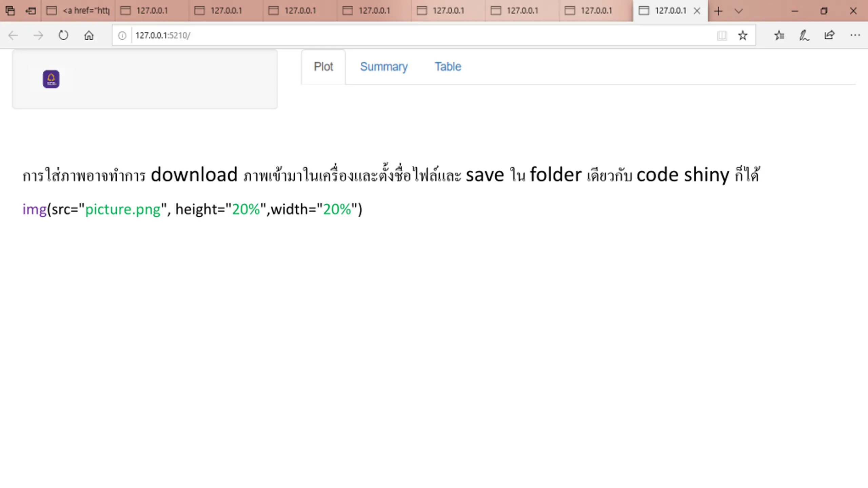Click the purple 'img' text
Viewport: 868px width, 488px height.
pyautogui.click(x=34, y=210)
